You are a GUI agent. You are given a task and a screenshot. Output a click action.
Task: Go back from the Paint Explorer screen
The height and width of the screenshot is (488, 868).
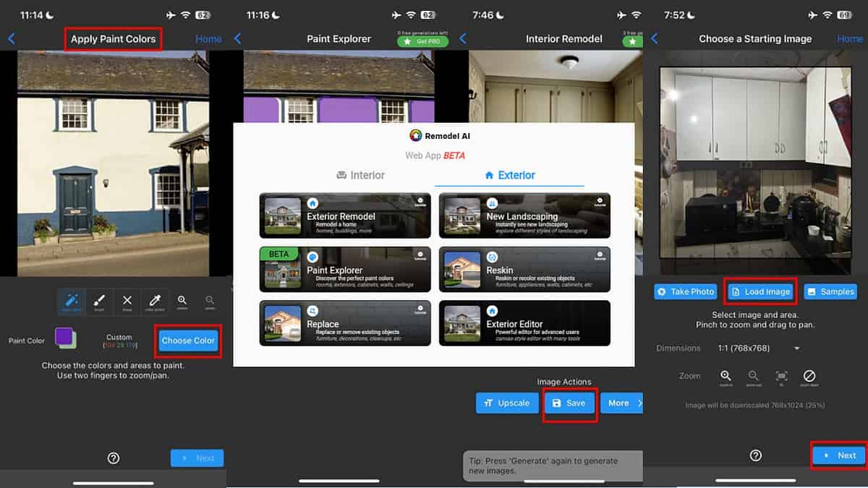point(238,39)
